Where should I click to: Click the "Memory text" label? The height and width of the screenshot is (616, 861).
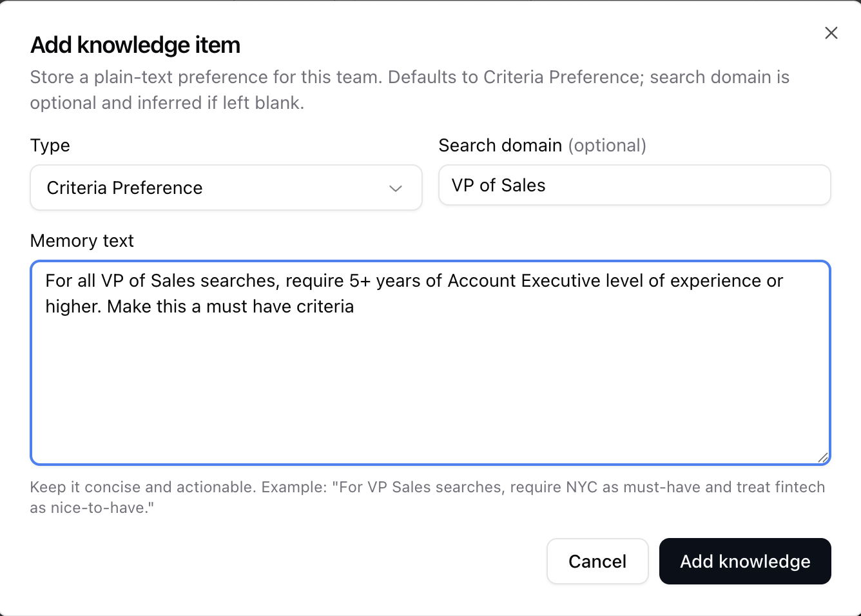(82, 241)
